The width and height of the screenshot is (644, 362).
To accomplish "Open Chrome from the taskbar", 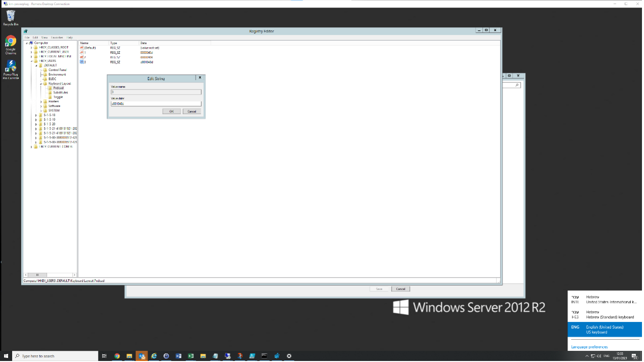I will pyautogui.click(x=117, y=356).
